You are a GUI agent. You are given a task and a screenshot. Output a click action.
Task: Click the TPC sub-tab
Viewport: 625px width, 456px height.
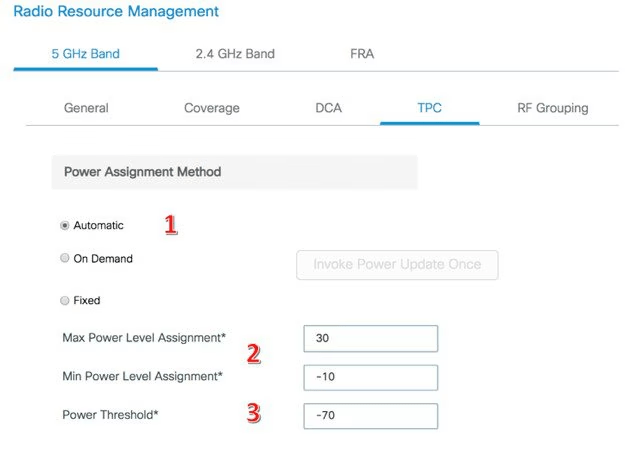tap(430, 108)
